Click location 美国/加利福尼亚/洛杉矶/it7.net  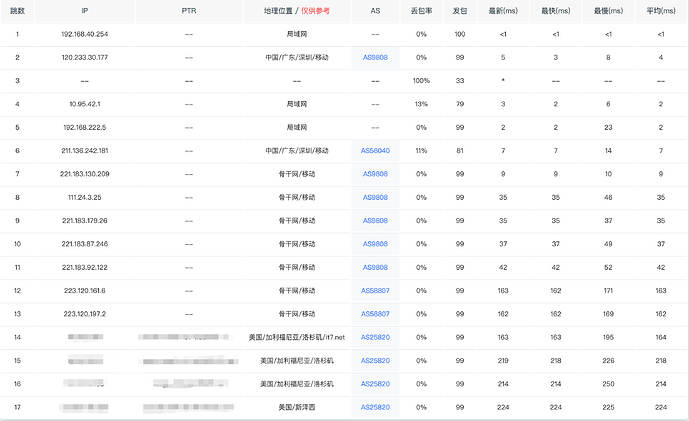click(x=297, y=337)
